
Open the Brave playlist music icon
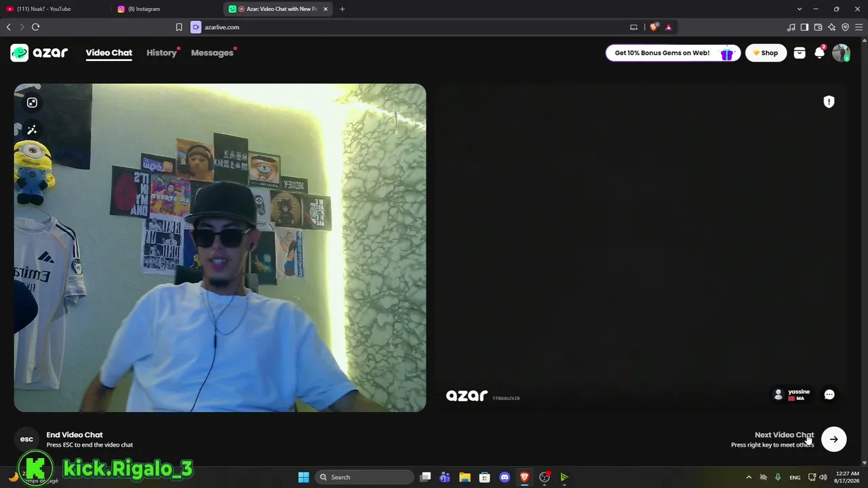point(791,27)
